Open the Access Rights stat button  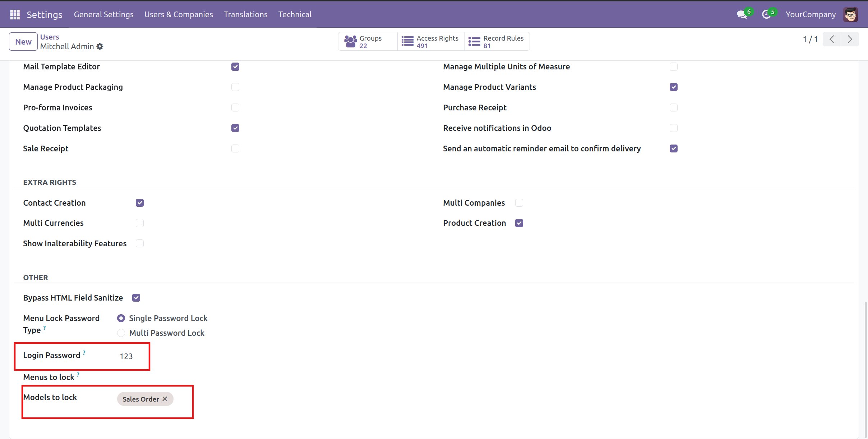click(x=430, y=42)
